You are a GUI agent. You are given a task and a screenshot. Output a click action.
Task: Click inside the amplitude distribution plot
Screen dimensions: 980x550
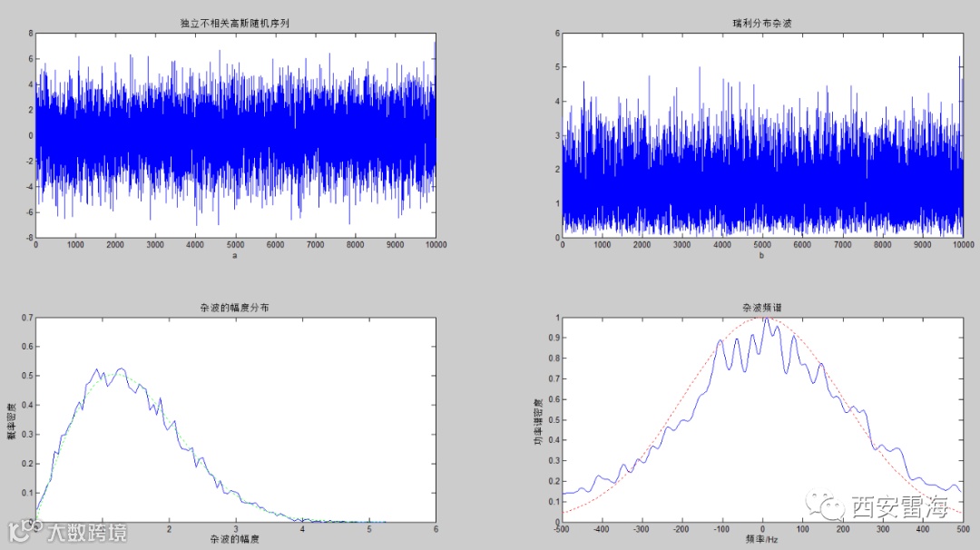[x=236, y=420]
